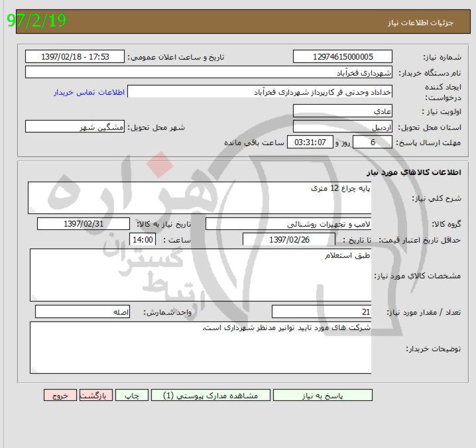
Task: Click the شماره نیاز field showing 12976415000005
Action: tap(342, 57)
